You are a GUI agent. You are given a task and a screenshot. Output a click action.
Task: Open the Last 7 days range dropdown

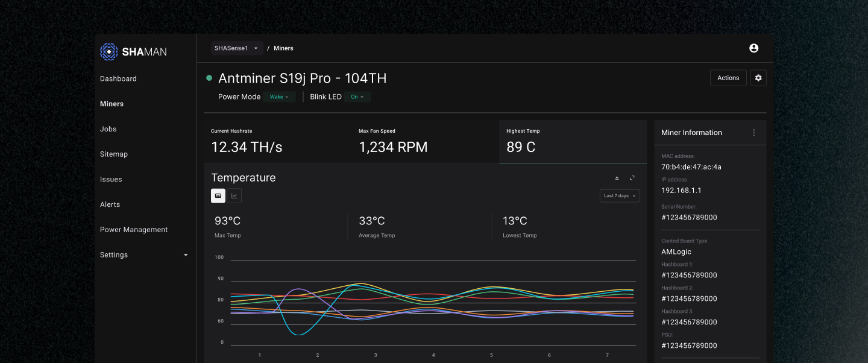point(620,196)
